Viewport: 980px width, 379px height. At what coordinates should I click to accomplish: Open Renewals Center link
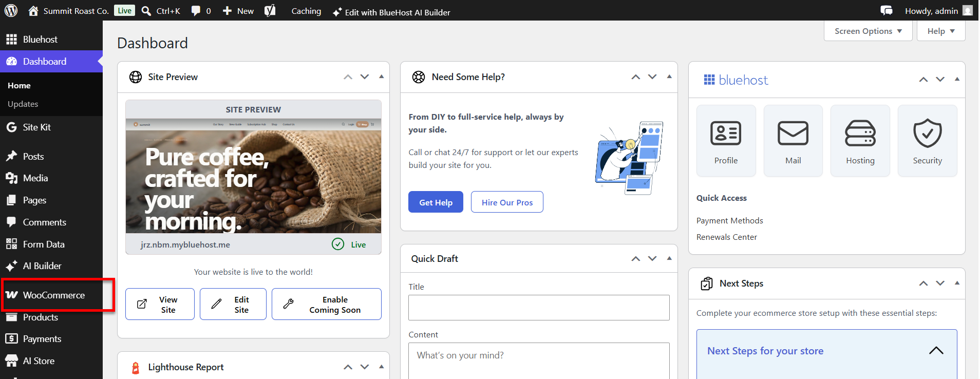pyautogui.click(x=726, y=237)
